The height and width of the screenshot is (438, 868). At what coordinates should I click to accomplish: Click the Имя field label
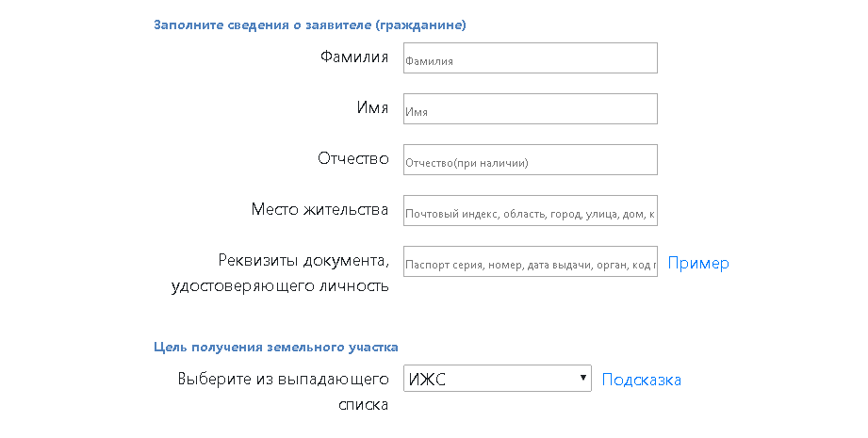tap(372, 107)
